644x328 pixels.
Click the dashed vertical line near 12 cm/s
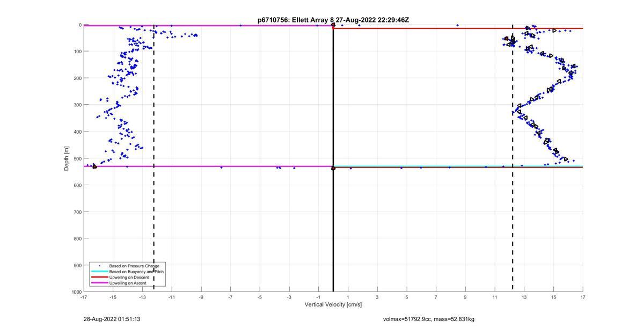(x=513, y=158)
